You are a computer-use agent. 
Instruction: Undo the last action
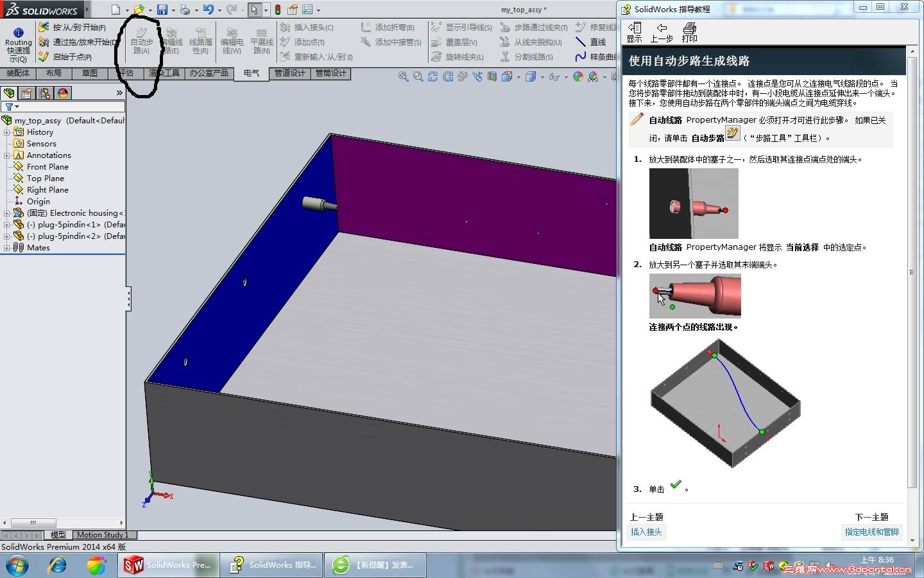pos(208,10)
